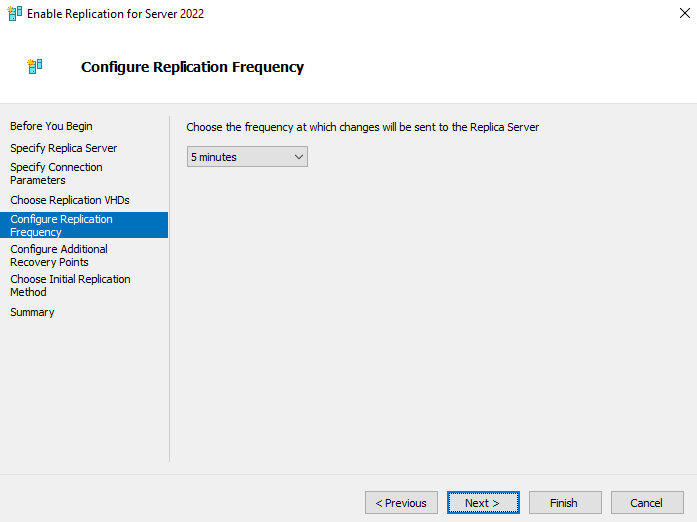Screen dimensions: 697x522
Task: Select the Configure Replication Frequency step
Action: [x=84, y=225]
